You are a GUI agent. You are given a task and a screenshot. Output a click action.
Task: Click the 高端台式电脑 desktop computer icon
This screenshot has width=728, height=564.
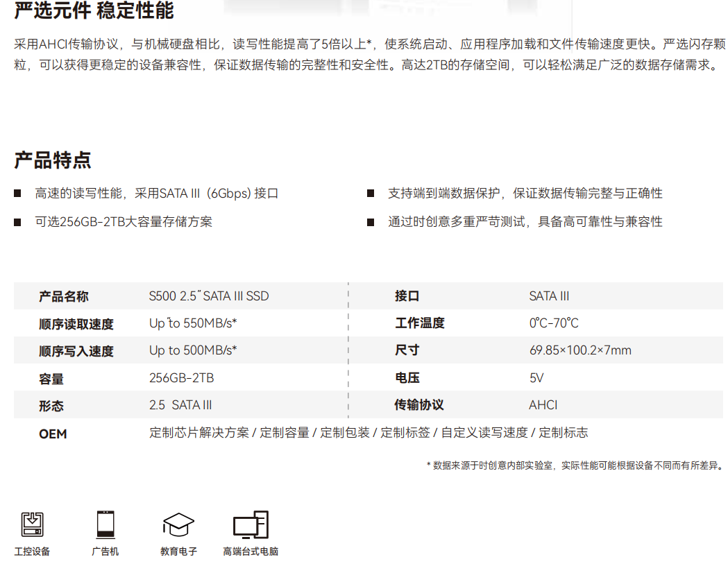click(251, 525)
